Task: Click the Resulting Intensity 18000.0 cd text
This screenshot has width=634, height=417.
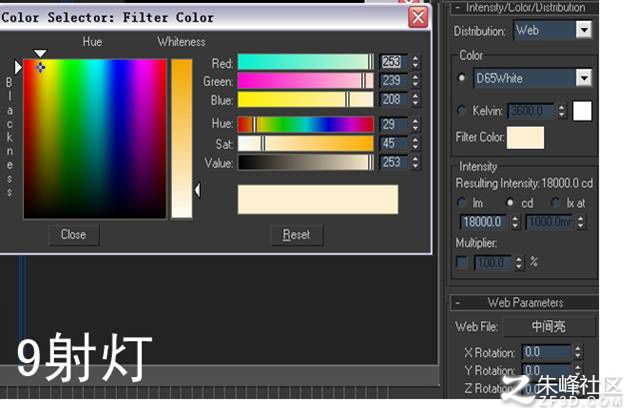Action: pos(524,184)
